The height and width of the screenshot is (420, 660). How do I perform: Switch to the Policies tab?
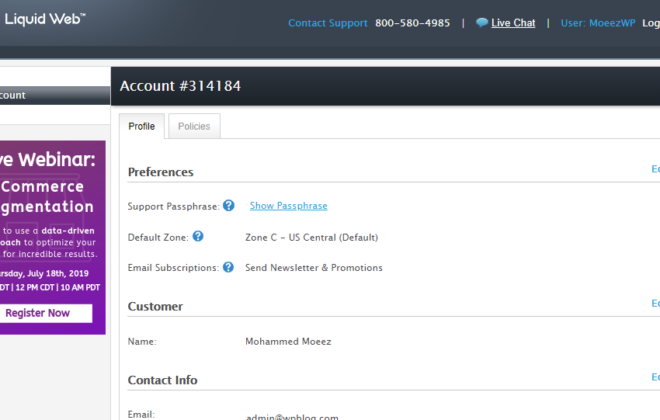194,126
